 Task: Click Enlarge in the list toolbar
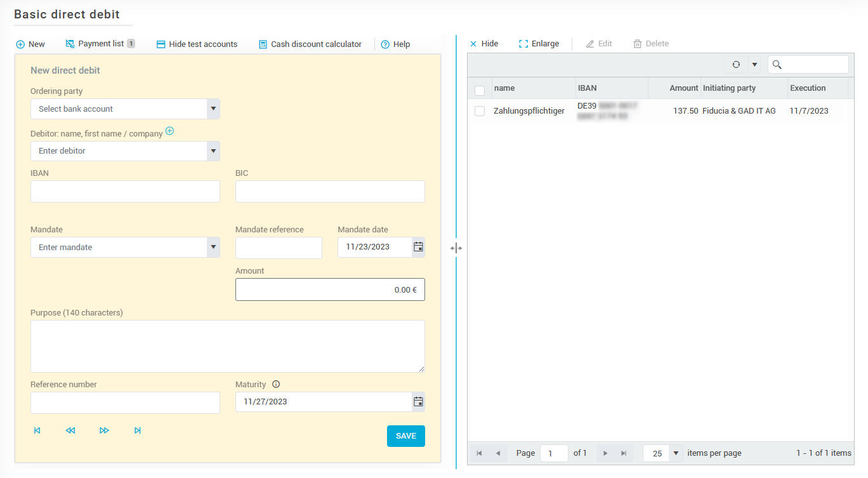click(x=539, y=44)
